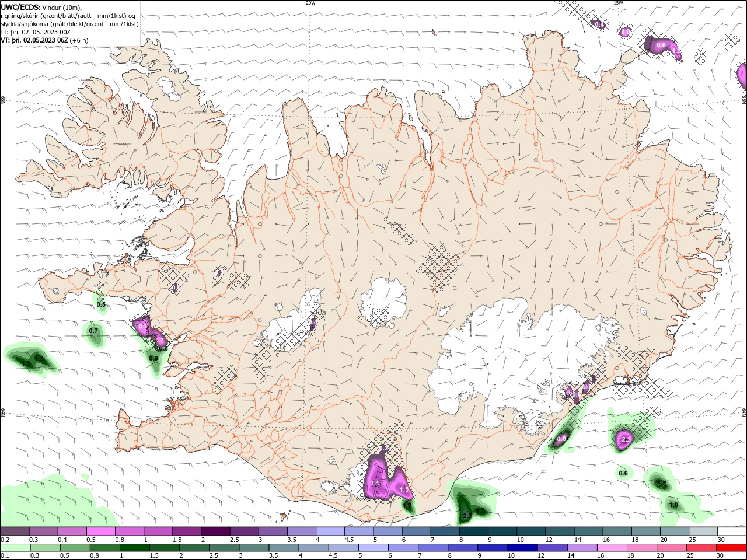Click the 20W longitude label
Viewport: 747px width, 560px height.
(310, 3)
